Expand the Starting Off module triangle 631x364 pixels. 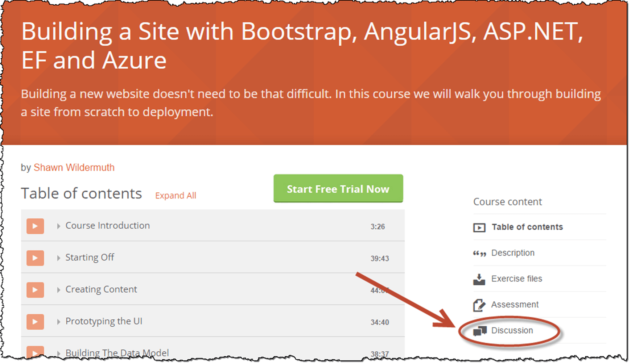click(58, 258)
